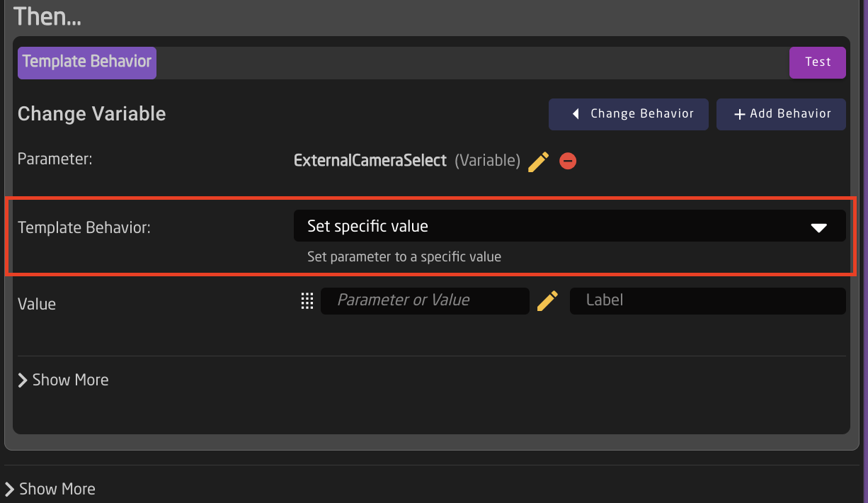Expand the bottom Show More section
Image resolution: width=868 pixels, height=503 pixels.
(50, 489)
